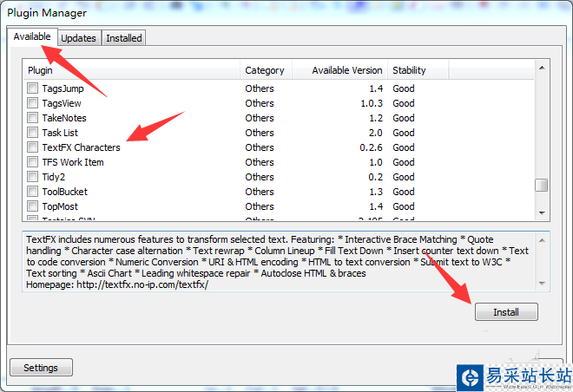Click the TextFX homepage URL text
573x392 pixels.
coord(142,284)
